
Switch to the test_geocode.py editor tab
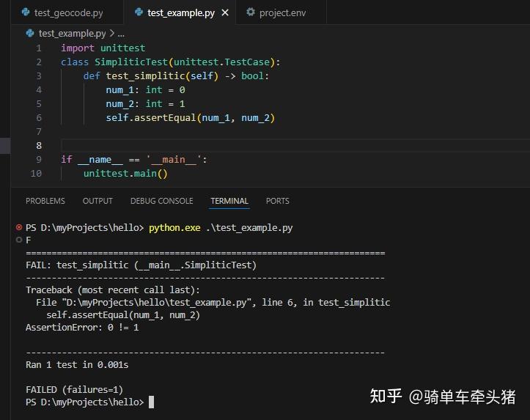pyautogui.click(x=67, y=13)
